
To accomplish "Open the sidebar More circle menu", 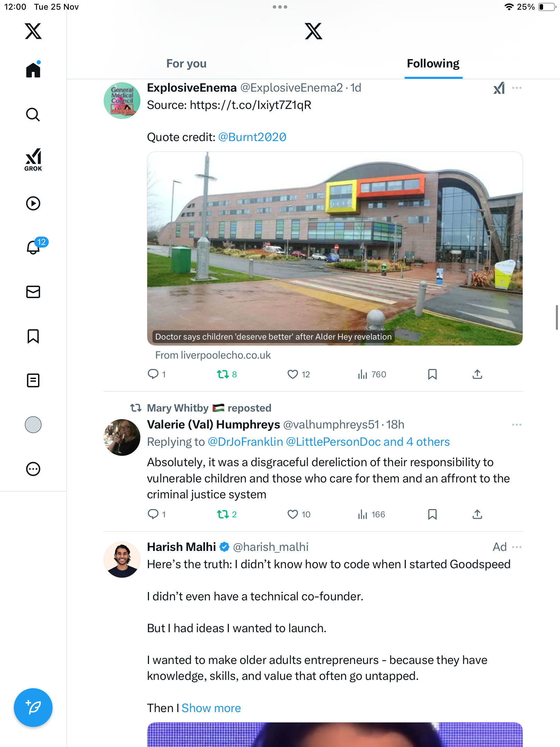I will point(33,469).
